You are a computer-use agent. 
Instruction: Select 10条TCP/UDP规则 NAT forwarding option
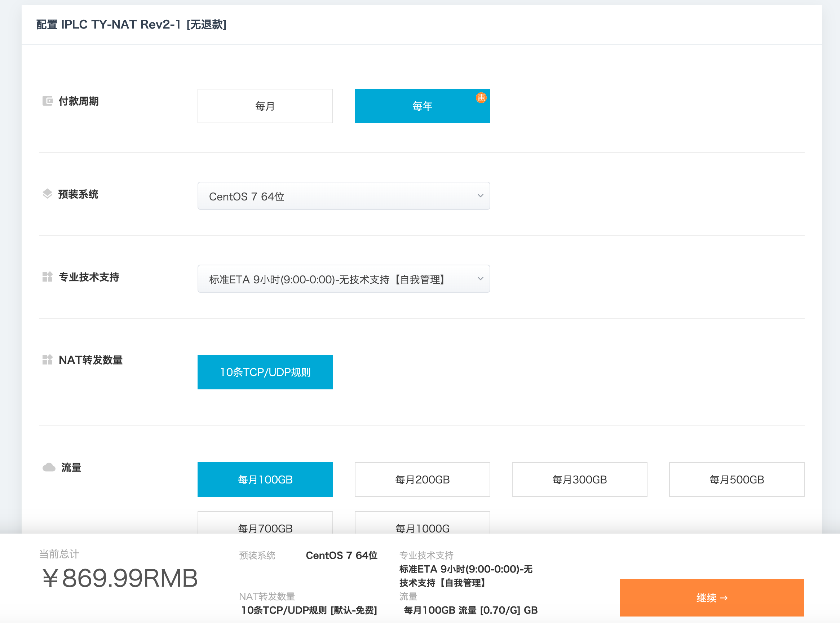pos(265,372)
